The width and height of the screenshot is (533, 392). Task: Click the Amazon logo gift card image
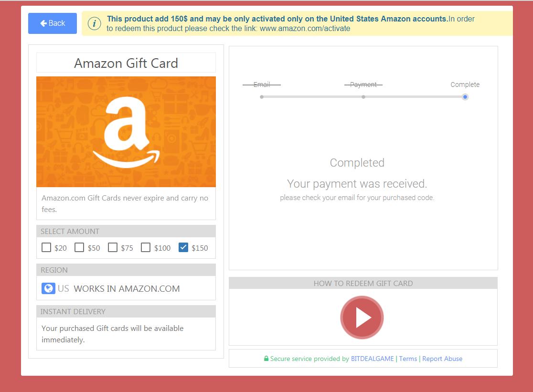coord(126,132)
